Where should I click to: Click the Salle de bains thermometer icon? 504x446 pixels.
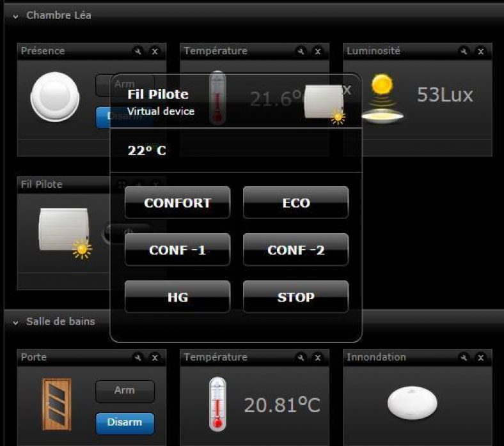pyautogui.click(x=217, y=404)
